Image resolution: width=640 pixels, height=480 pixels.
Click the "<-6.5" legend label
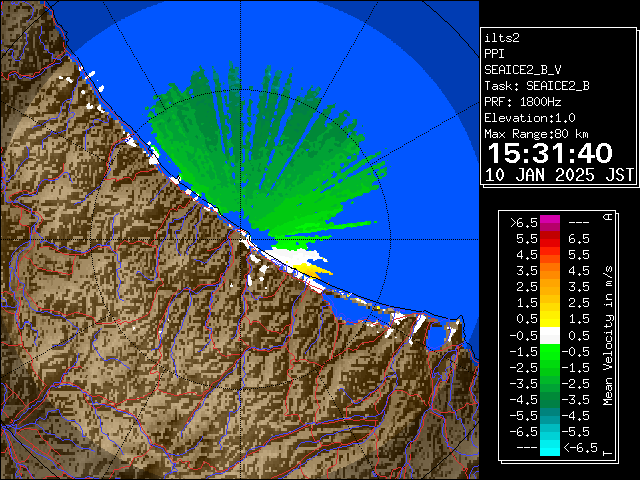tap(580, 448)
